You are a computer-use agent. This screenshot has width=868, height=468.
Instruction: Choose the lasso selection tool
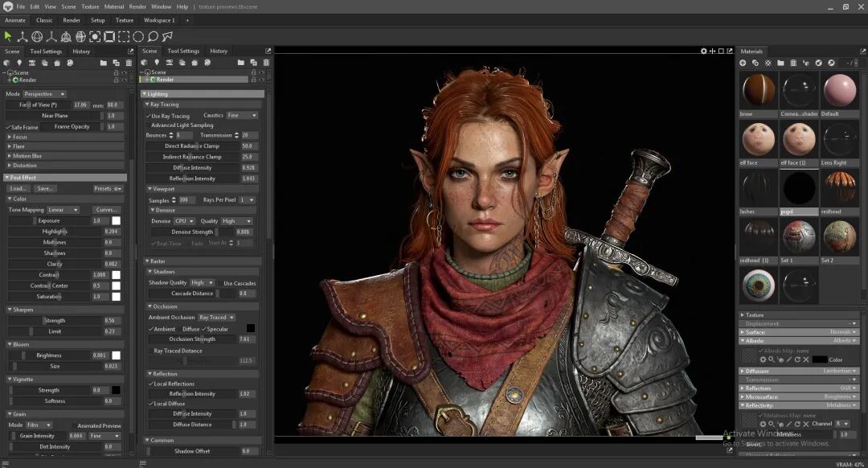pyautogui.click(x=152, y=36)
